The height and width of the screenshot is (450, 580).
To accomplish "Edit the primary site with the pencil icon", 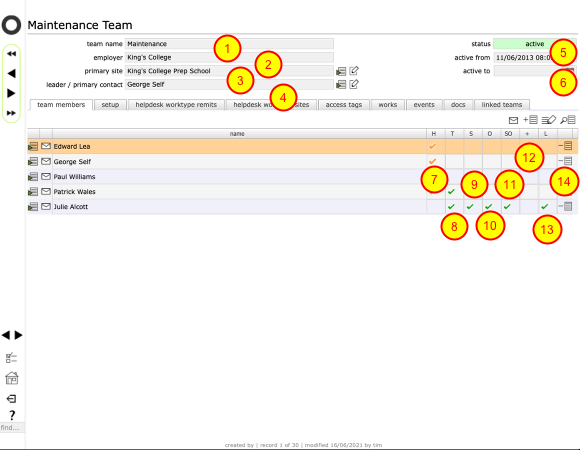I will [x=354, y=70].
